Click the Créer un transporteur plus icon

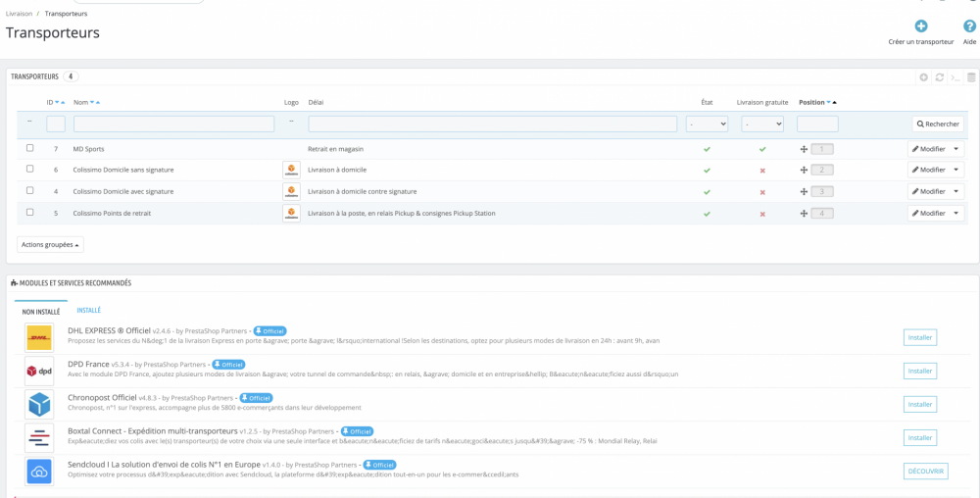point(920,26)
